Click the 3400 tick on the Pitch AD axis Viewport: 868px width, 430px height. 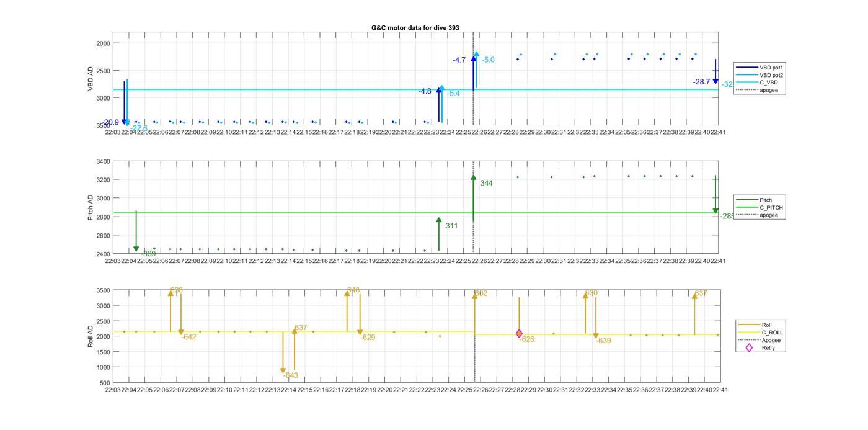coord(103,161)
